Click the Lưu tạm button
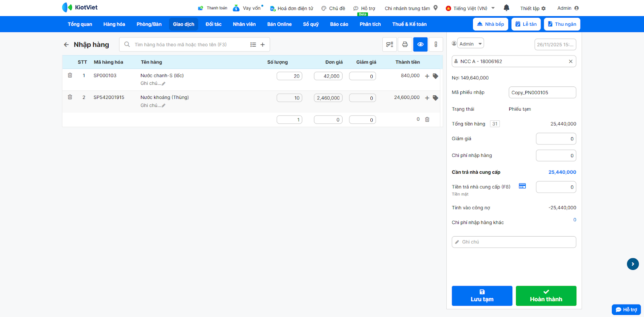The image size is (644, 317). click(x=482, y=296)
